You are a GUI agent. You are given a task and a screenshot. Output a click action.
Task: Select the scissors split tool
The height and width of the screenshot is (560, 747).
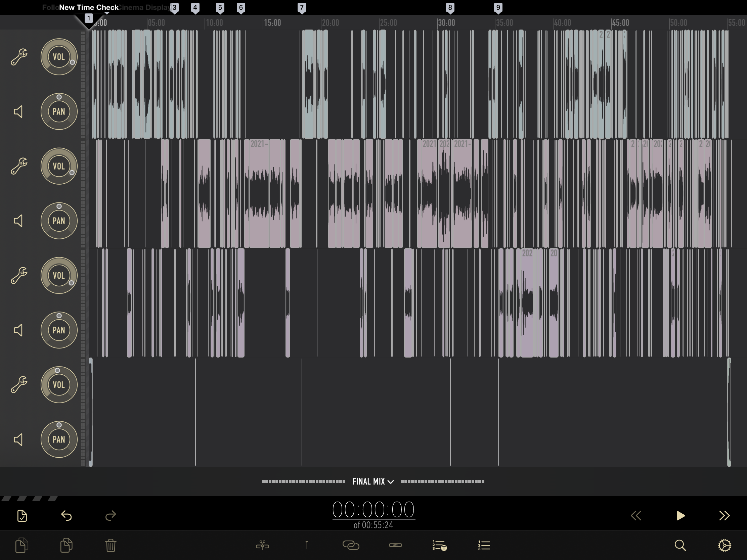262,545
